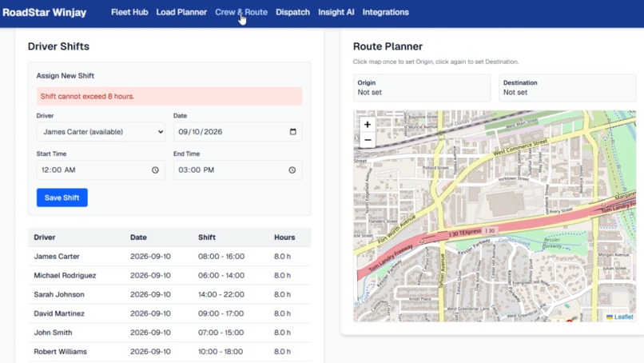The image size is (644, 363).
Task: Navigate to Integrations
Action: coord(385,12)
